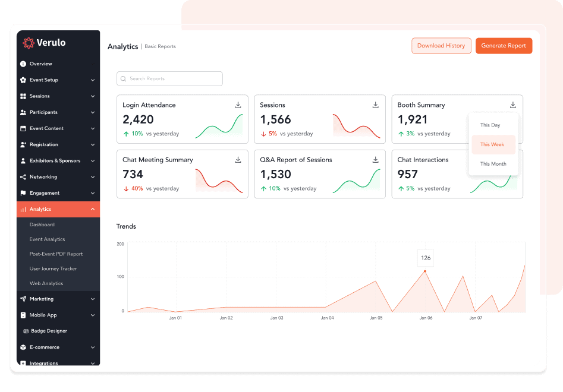Download the Login Attendance report
Image resolution: width=563 pixels, height=392 pixels.
238,105
